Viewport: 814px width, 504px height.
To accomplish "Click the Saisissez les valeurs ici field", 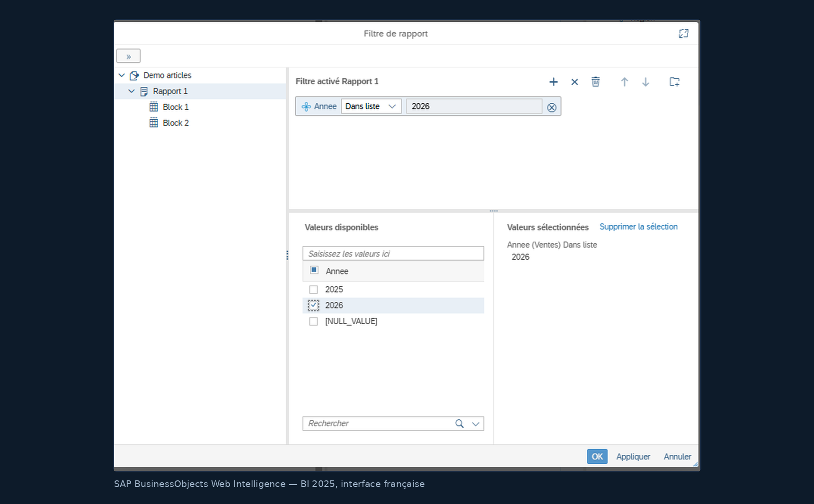I will (393, 254).
